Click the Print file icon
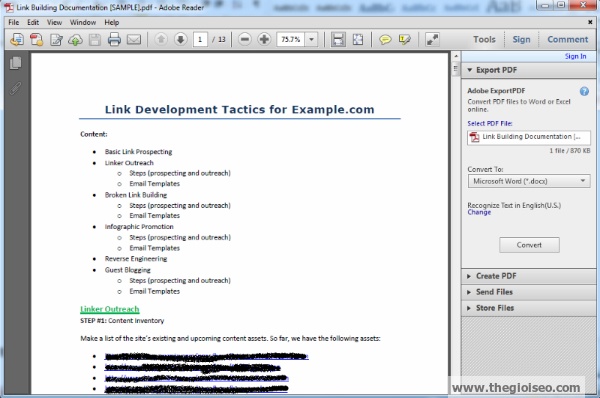 tap(114, 39)
